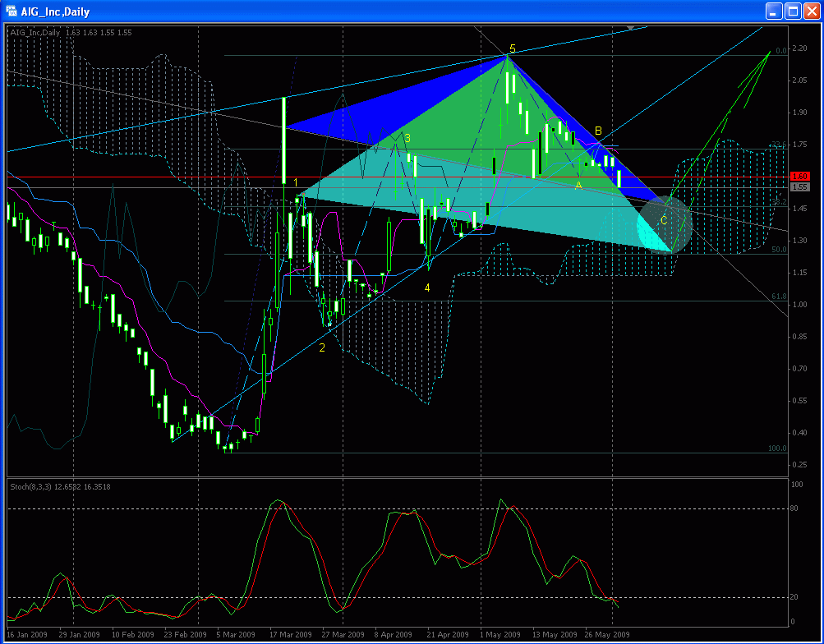824x644 pixels.
Task: Click the 0.55 price scale value
Action: [800, 400]
